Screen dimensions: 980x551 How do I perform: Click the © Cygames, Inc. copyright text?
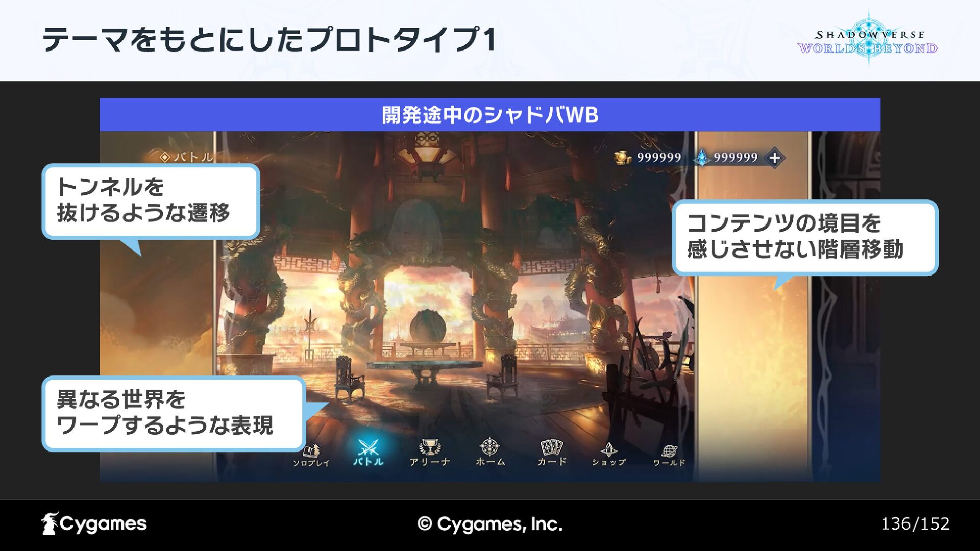(490, 524)
